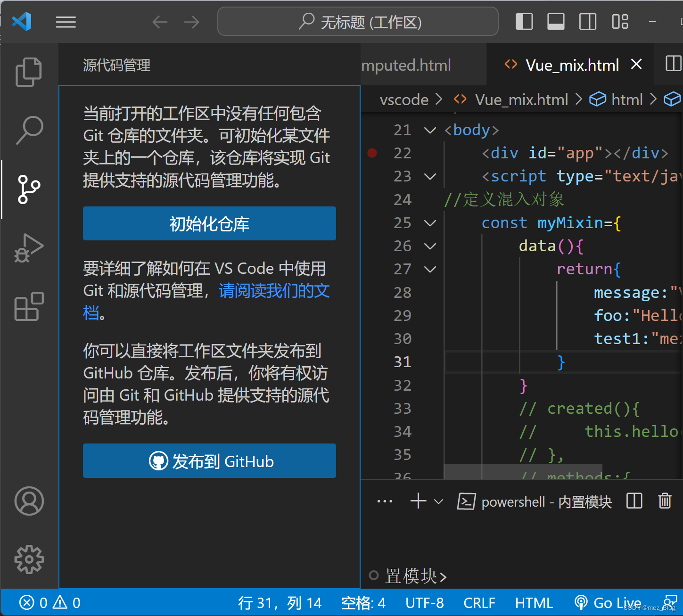Toggle the bottom panel layout button

556,22
